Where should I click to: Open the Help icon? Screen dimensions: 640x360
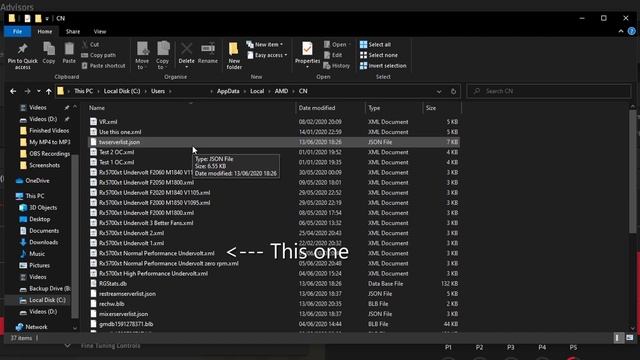click(x=631, y=31)
